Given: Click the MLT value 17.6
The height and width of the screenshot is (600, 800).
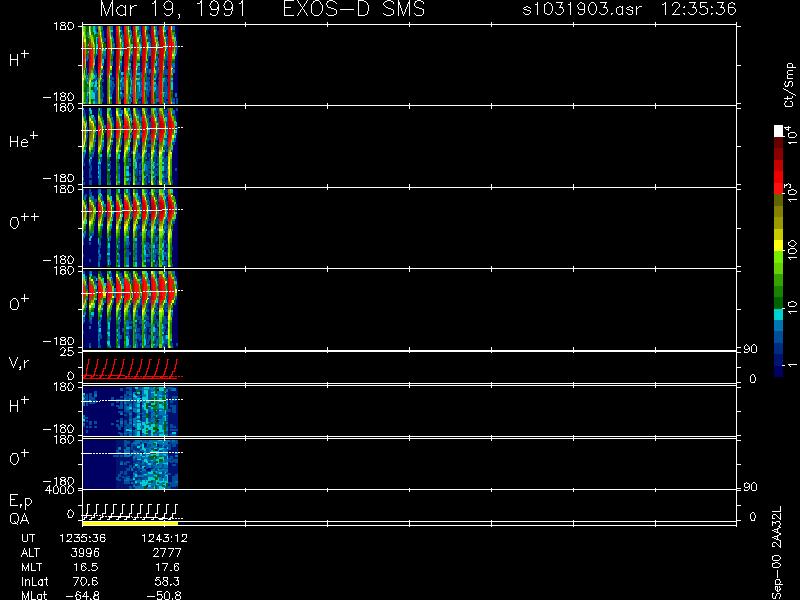Looking at the screenshot, I should (167, 567).
